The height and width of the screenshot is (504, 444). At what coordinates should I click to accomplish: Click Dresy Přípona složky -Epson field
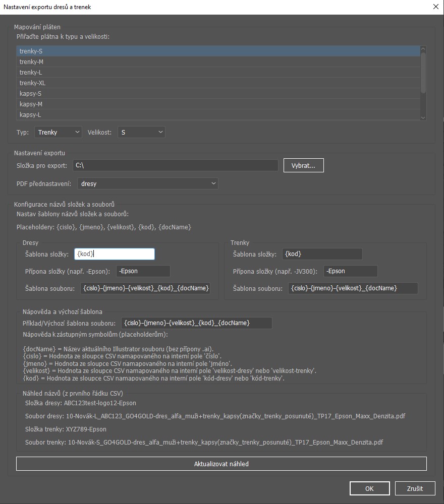(143, 271)
